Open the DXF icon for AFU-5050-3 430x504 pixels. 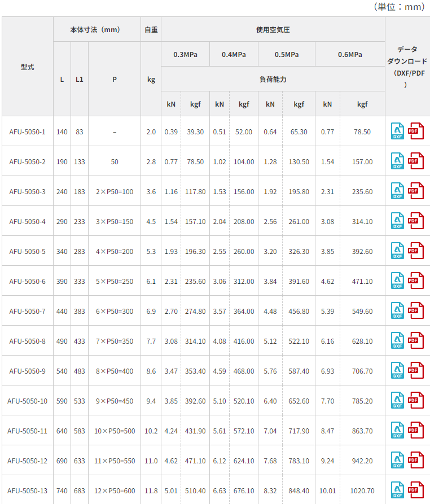398,191
